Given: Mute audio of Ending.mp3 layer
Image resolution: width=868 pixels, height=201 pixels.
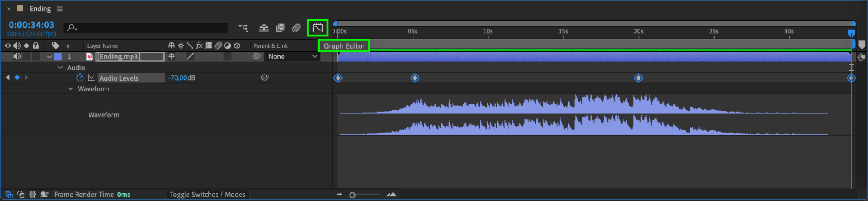Looking at the screenshot, I should pos(17,56).
